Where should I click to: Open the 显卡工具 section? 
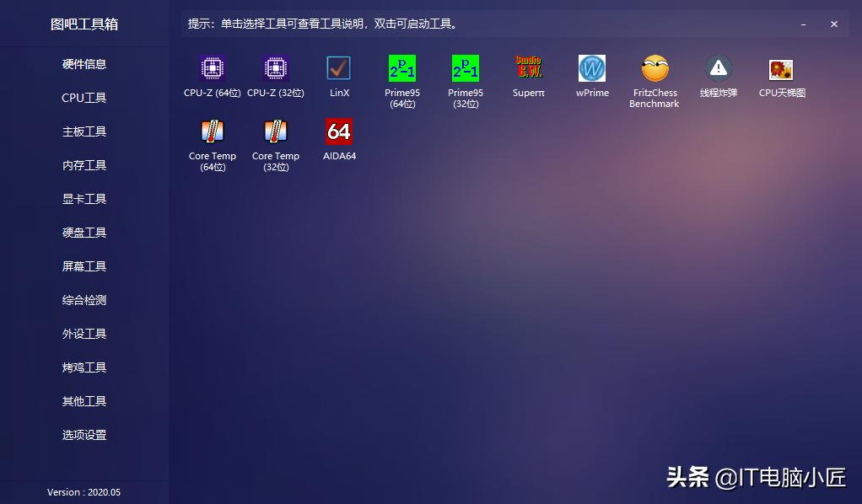[x=84, y=199]
